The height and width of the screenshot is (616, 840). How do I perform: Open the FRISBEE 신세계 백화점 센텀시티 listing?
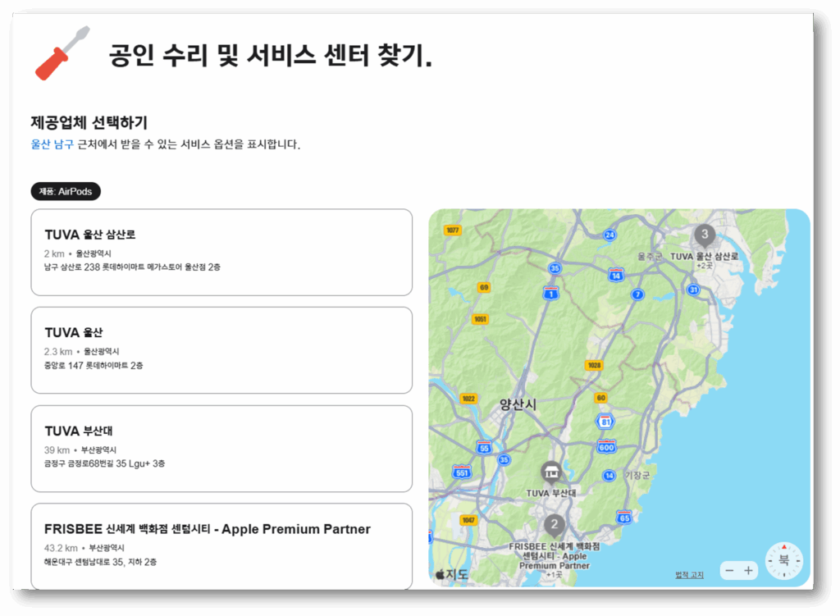click(x=221, y=545)
